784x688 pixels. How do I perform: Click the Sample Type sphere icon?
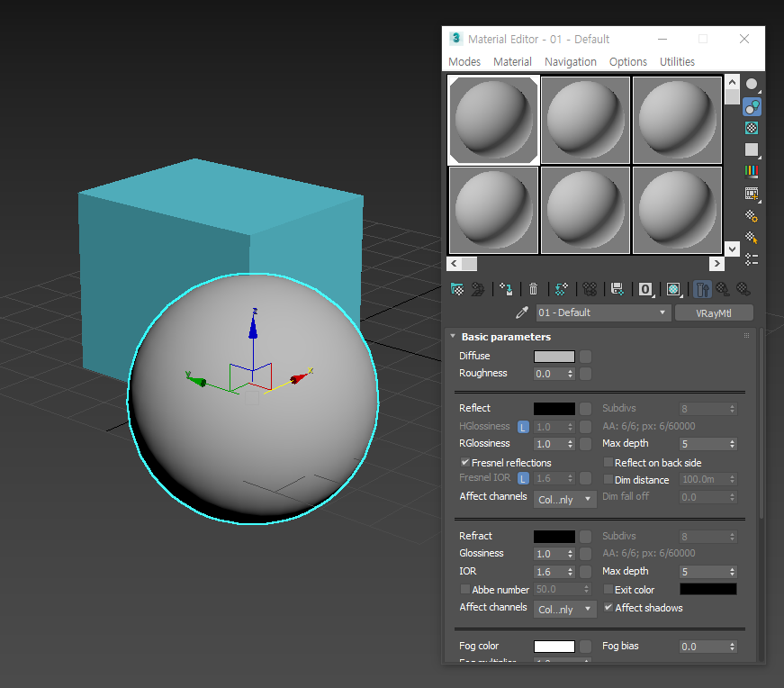752,85
